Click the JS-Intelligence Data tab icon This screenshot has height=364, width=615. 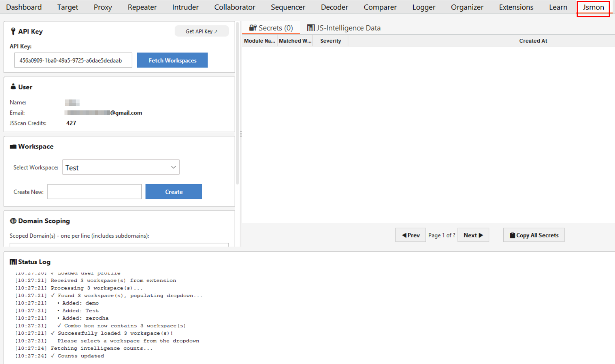(x=311, y=28)
